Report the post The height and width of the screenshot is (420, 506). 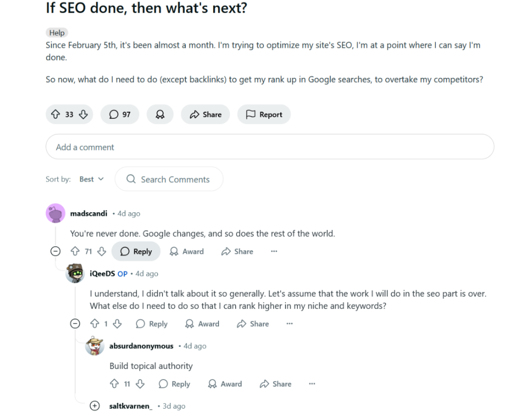click(x=264, y=114)
